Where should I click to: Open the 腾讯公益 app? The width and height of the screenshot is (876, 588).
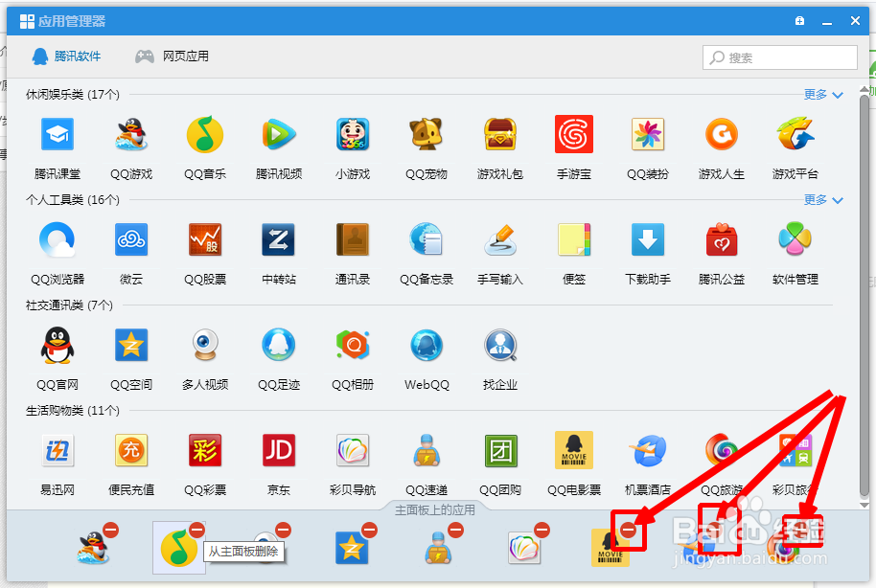pyautogui.click(x=722, y=239)
